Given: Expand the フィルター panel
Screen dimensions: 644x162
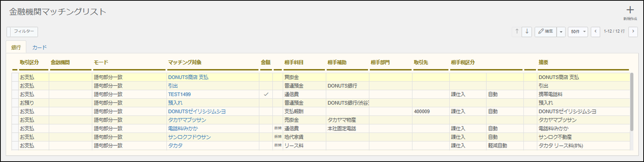Looking at the screenshot, I should (x=22, y=32).
